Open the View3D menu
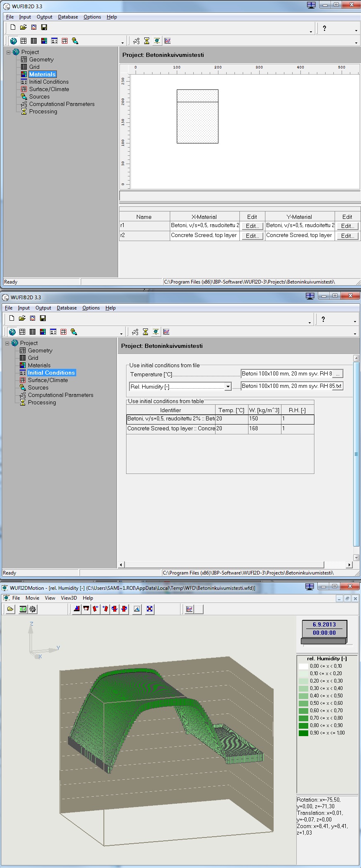Screen dimensions: 361x868 [x=69, y=598]
